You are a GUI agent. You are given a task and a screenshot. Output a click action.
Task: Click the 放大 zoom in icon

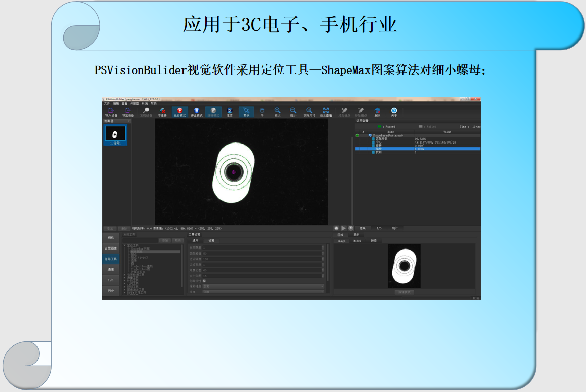(277, 111)
